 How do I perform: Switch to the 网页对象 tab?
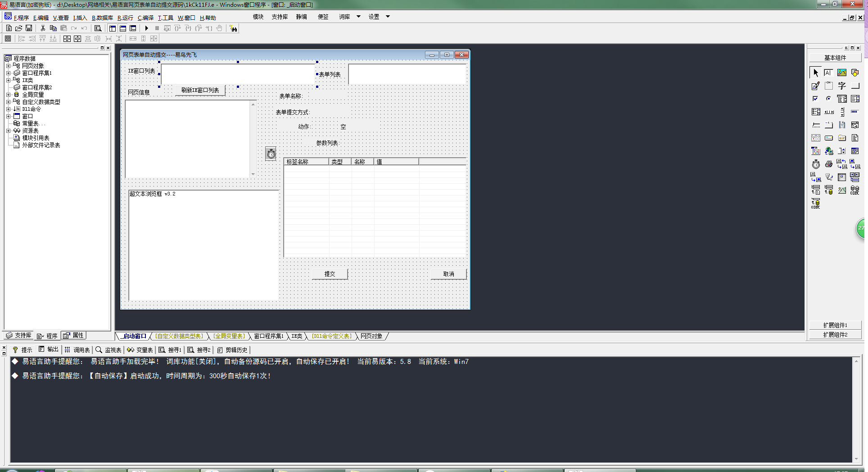(371, 336)
